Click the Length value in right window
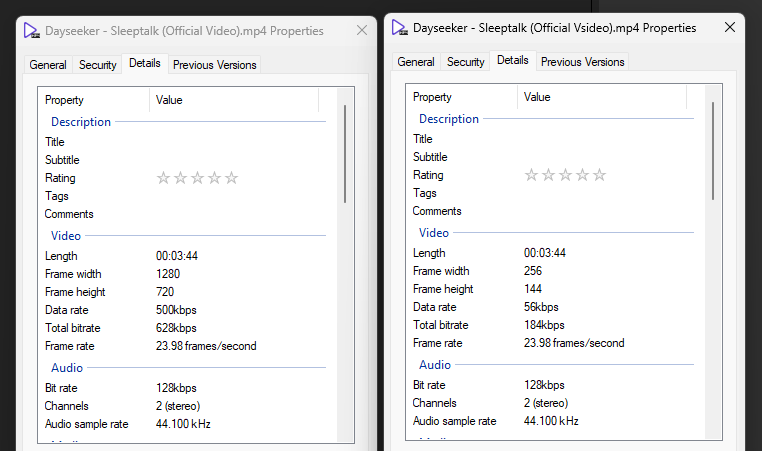 545,253
